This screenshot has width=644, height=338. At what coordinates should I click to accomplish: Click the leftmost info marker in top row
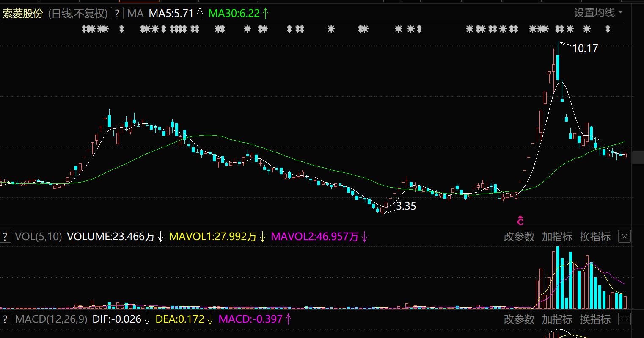pyautogui.click(x=85, y=29)
